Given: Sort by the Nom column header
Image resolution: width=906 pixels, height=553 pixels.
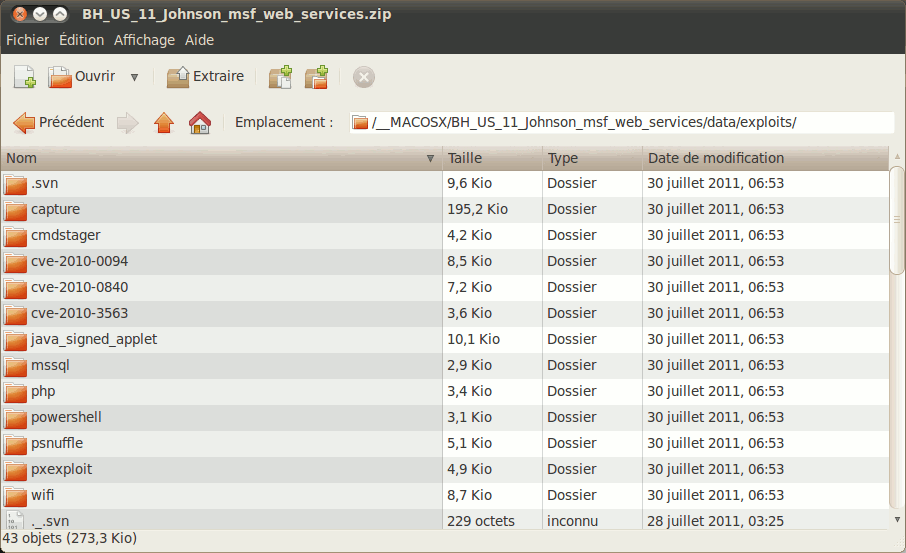Looking at the screenshot, I should coord(220,158).
